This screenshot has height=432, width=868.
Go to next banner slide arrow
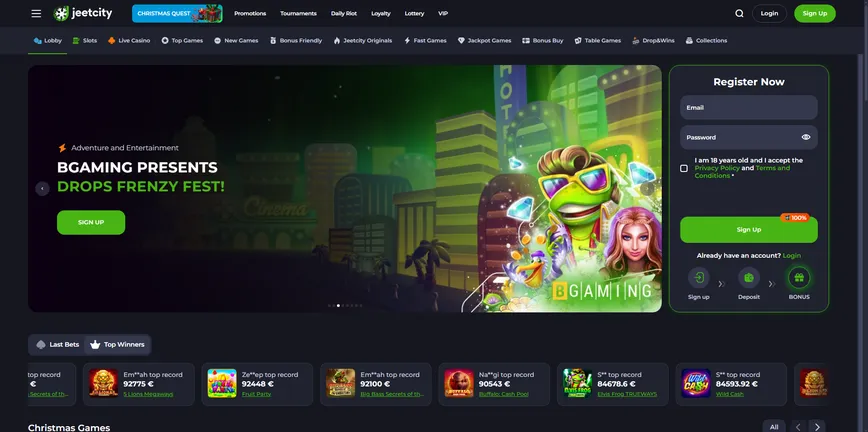[x=647, y=189]
